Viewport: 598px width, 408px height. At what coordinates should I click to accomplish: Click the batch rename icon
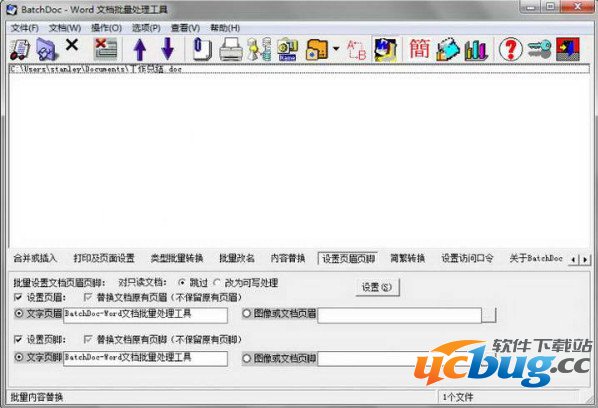pyautogui.click(x=288, y=49)
